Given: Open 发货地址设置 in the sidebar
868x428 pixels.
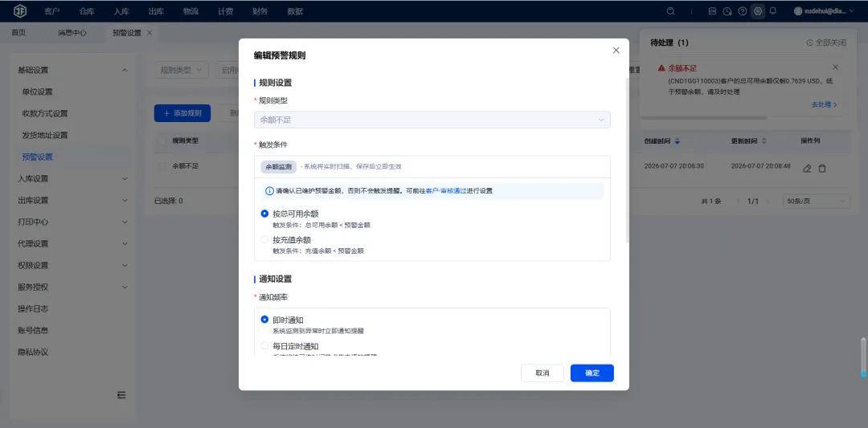Looking at the screenshot, I should (x=45, y=135).
